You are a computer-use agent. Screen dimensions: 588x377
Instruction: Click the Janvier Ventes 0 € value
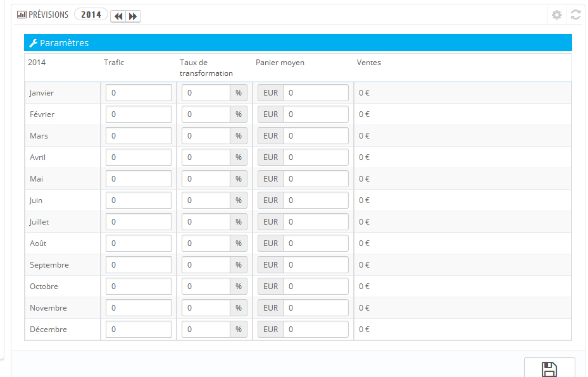coord(364,92)
